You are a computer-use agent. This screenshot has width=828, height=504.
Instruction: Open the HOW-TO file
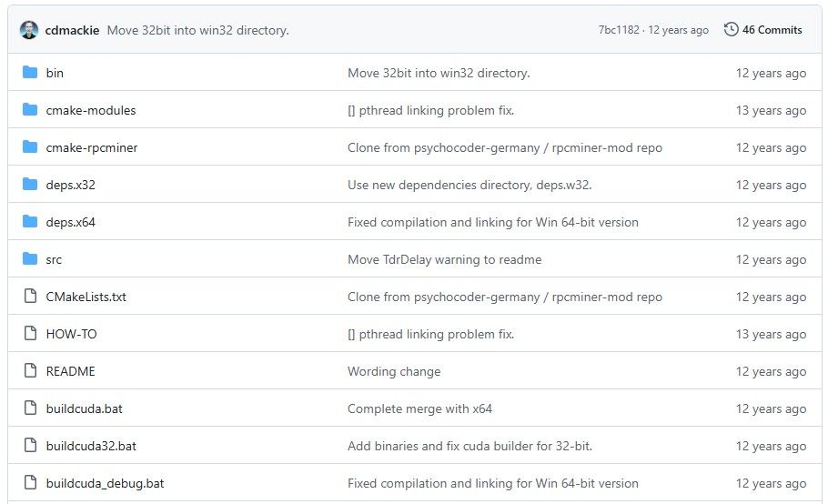[x=71, y=334]
